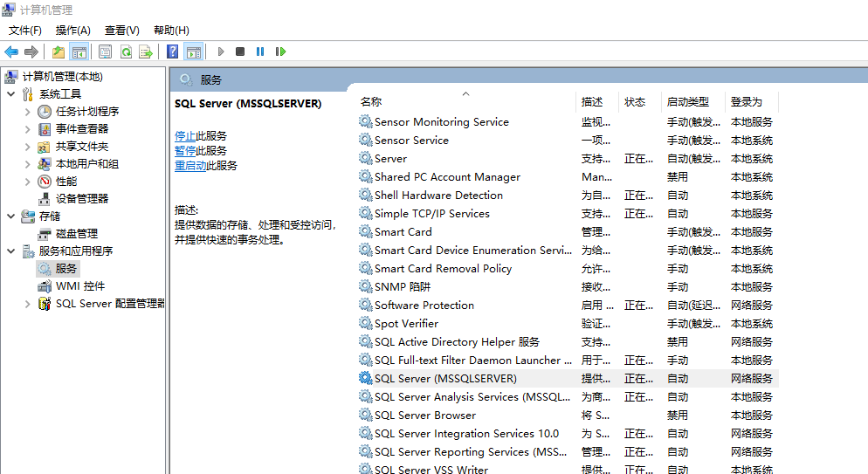This screenshot has width=868, height=474.
Task: Sort by the 描述 column header
Action: click(596, 102)
